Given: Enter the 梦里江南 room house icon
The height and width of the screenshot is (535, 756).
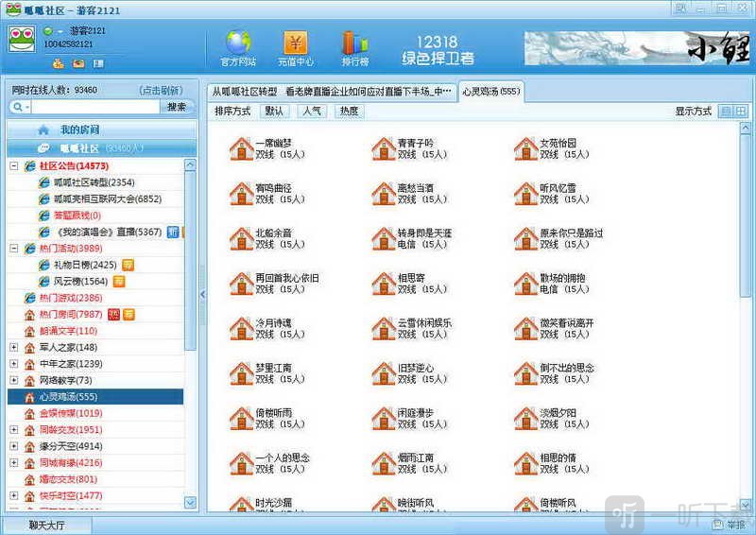Looking at the screenshot, I should (x=242, y=373).
